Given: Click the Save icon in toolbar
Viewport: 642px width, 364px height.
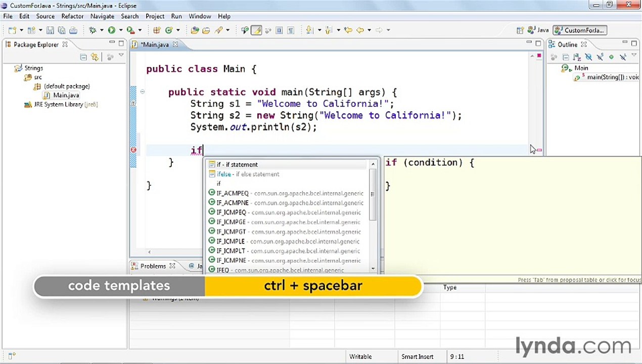Looking at the screenshot, I should click(x=50, y=30).
